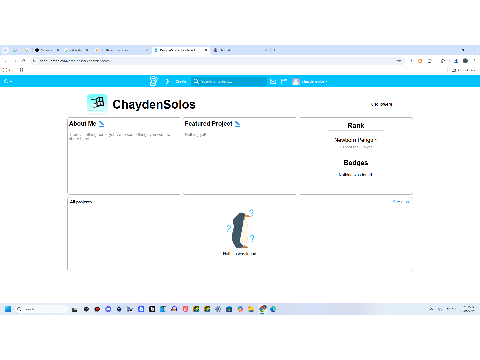This screenshot has height=360, width=480.
Task: Click the penguin illustration
Action: click(241, 230)
